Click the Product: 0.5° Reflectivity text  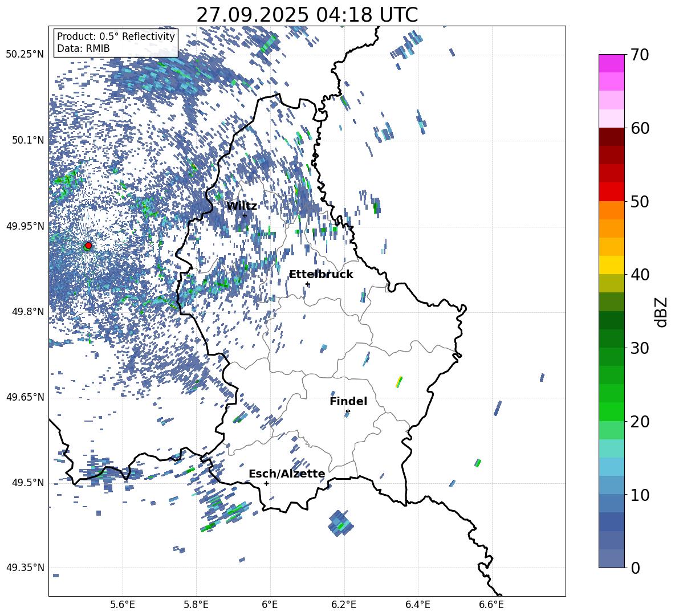(x=116, y=36)
